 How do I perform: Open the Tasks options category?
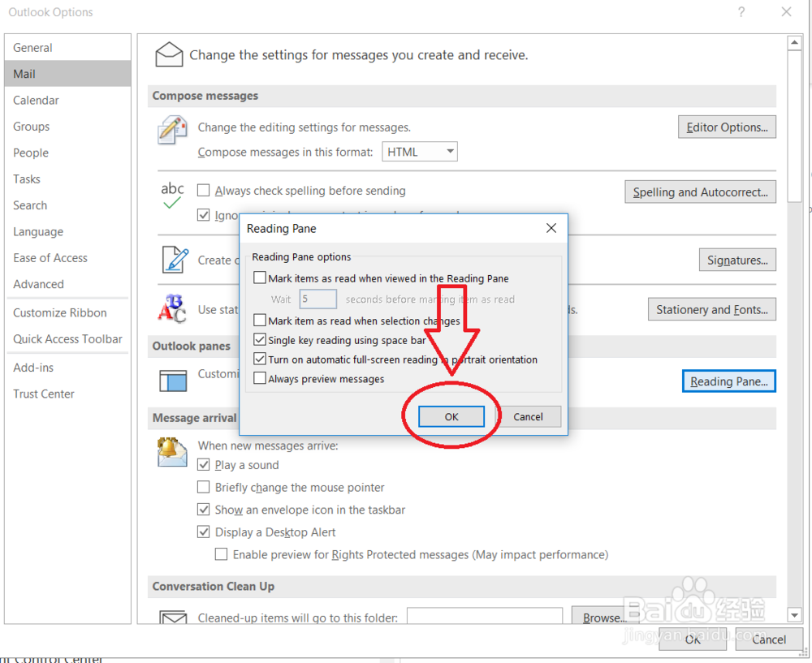(68, 179)
